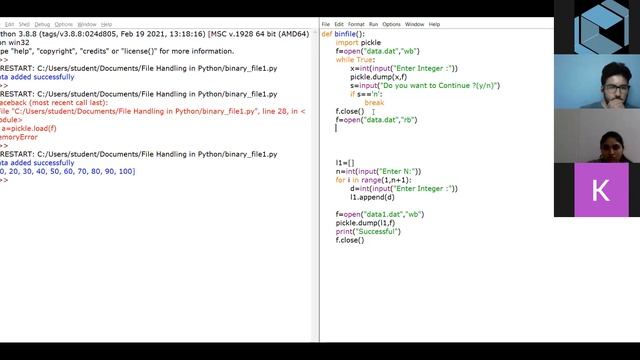Click the output list ending in 100]

(67, 171)
